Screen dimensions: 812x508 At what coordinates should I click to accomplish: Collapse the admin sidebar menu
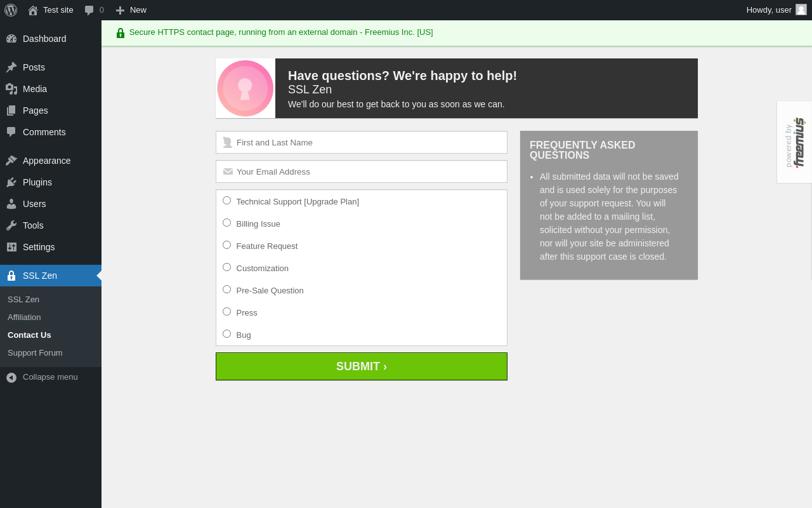51,377
